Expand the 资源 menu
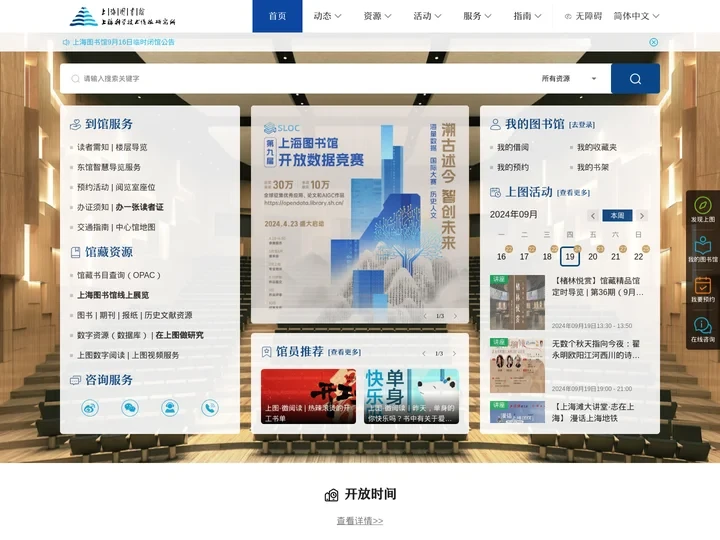The width and height of the screenshot is (720, 540). pos(377,16)
